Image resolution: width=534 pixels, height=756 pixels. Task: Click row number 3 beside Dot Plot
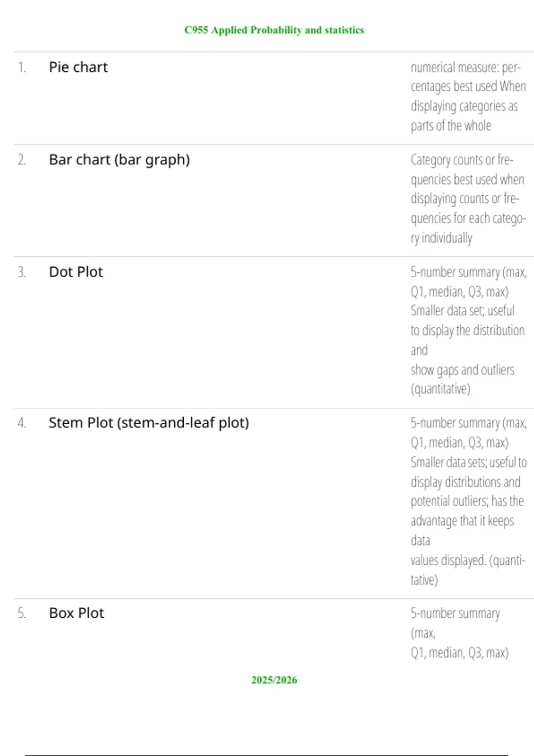pyautogui.click(x=22, y=272)
